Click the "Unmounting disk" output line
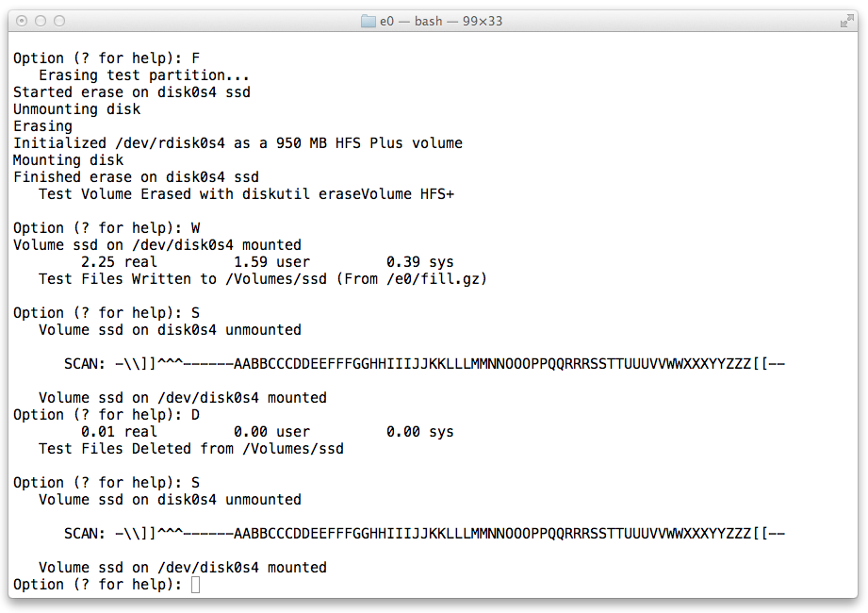The image size is (868, 613). tap(76, 109)
